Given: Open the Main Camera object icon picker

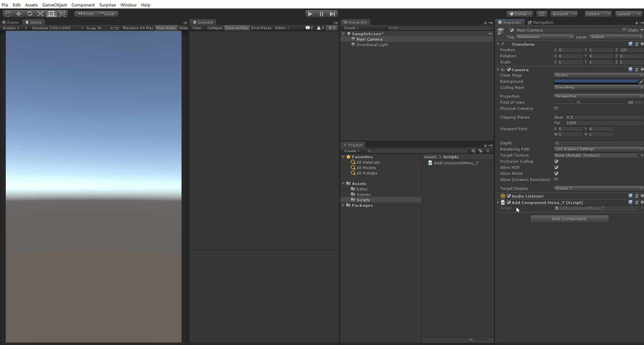Looking at the screenshot, I should (x=501, y=31).
